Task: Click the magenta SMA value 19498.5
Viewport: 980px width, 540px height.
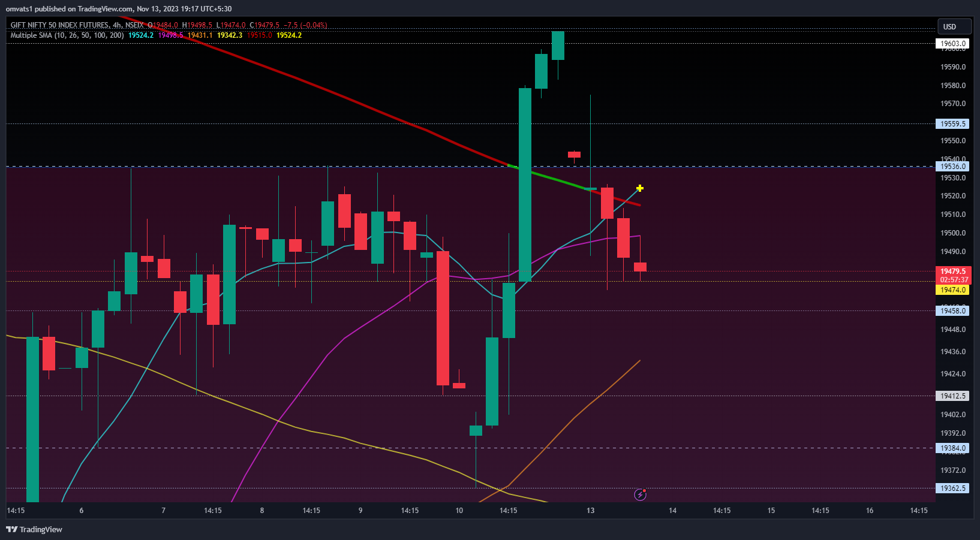Action: 170,35
